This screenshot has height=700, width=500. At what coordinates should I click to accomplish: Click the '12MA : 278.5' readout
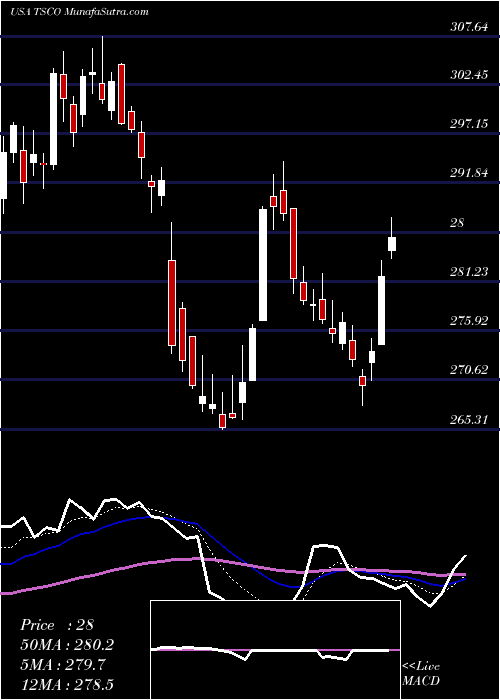(x=67, y=684)
